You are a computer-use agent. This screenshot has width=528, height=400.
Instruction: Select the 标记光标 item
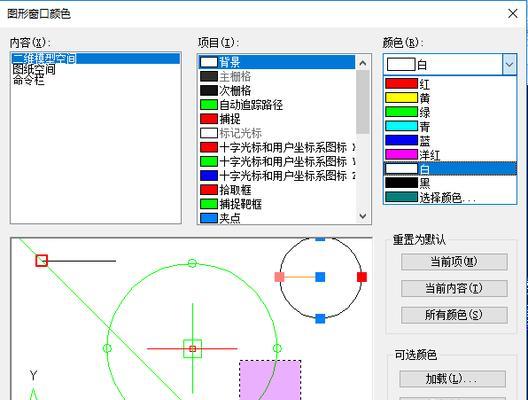(x=277, y=133)
